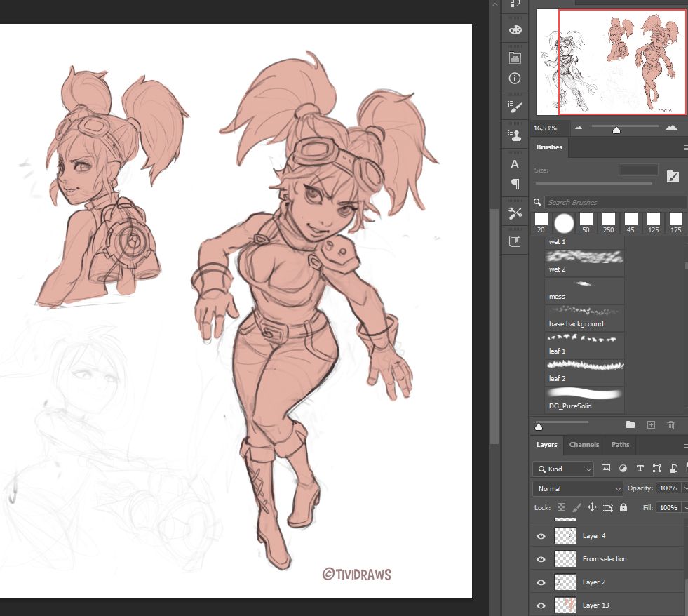This screenshot has height=616, width=688.
Task: Open the Paragraph panel icon
Action: 515,183
